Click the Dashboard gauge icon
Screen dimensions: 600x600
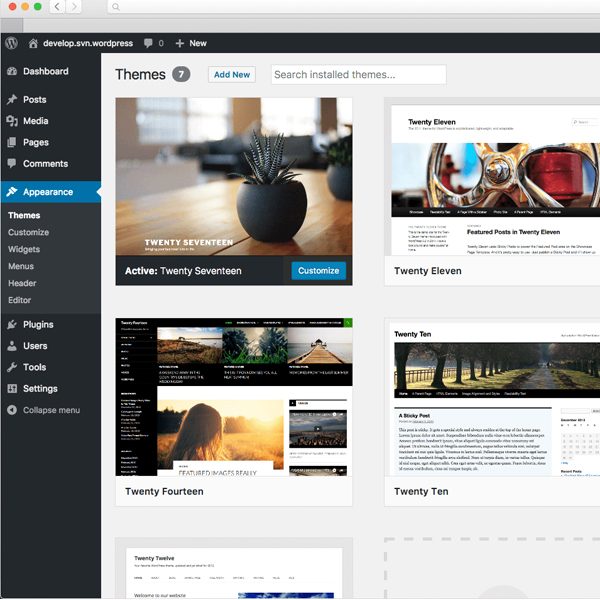click(11, 72)
